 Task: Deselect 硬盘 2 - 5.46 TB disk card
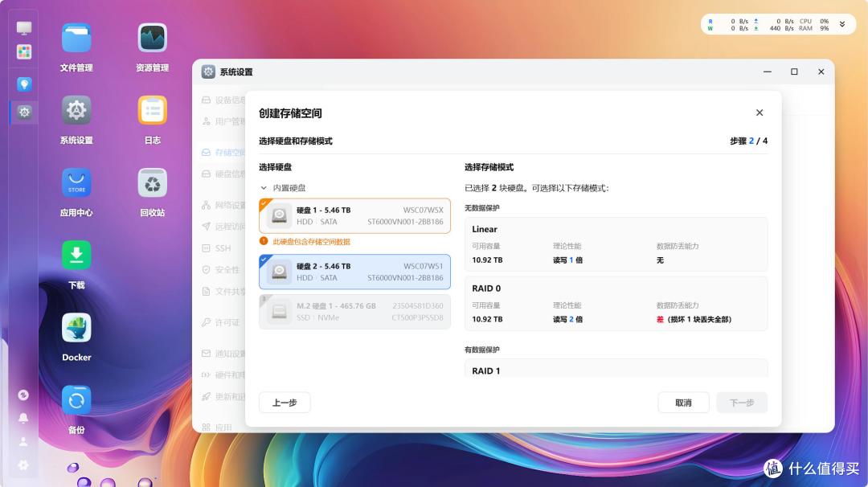point(355,272)
